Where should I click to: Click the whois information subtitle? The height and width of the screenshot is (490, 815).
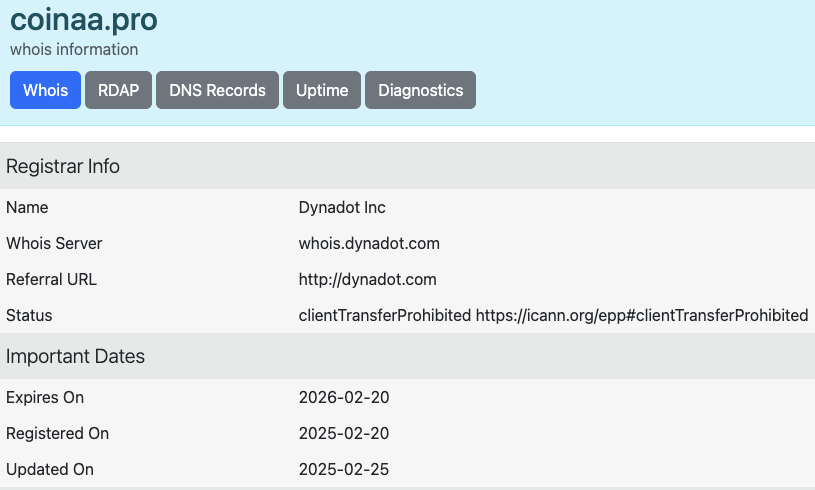(x=74, y=49)
